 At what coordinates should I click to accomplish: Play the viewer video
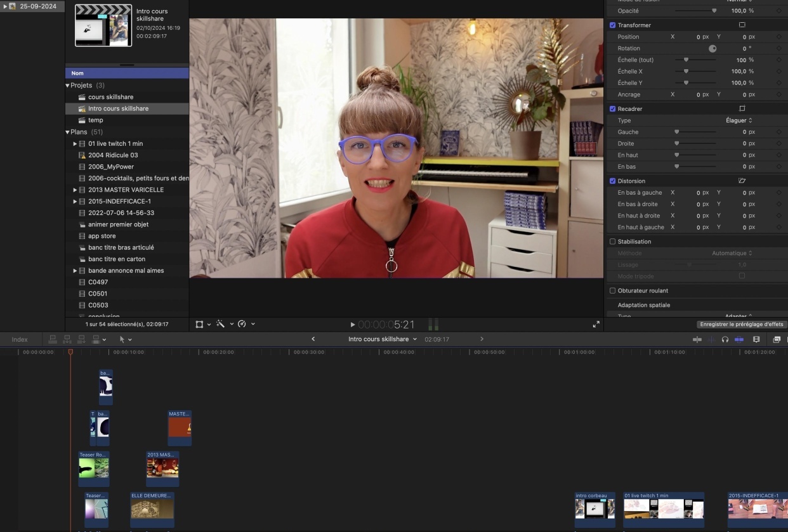[x=353, y=325]
